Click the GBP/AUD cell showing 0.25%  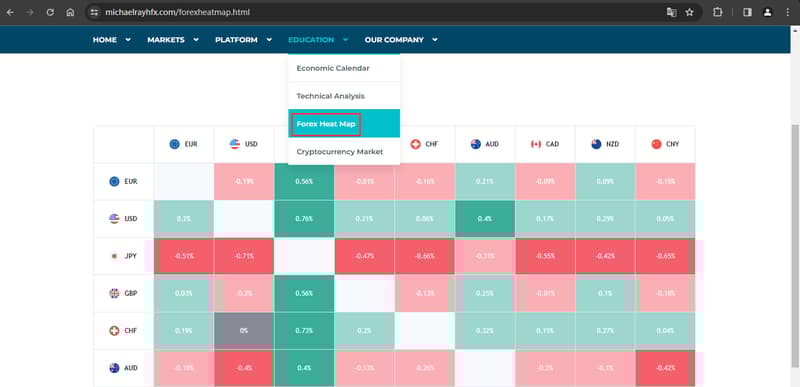[x=485, y=293]
